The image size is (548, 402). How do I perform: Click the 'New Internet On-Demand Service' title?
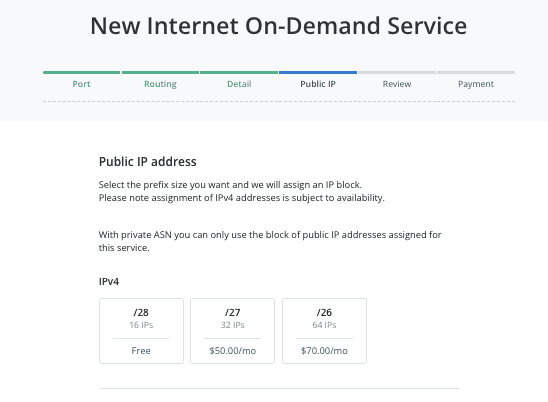[279, 26]
